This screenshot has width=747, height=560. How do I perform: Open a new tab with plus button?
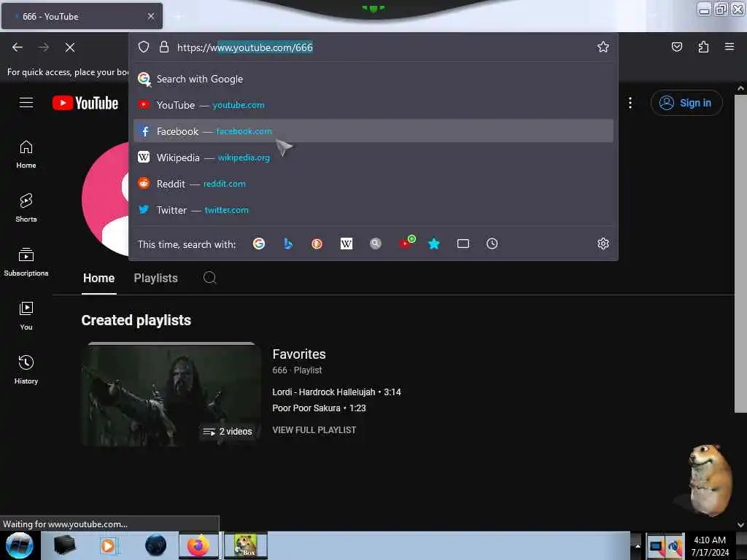coord(178,16)
